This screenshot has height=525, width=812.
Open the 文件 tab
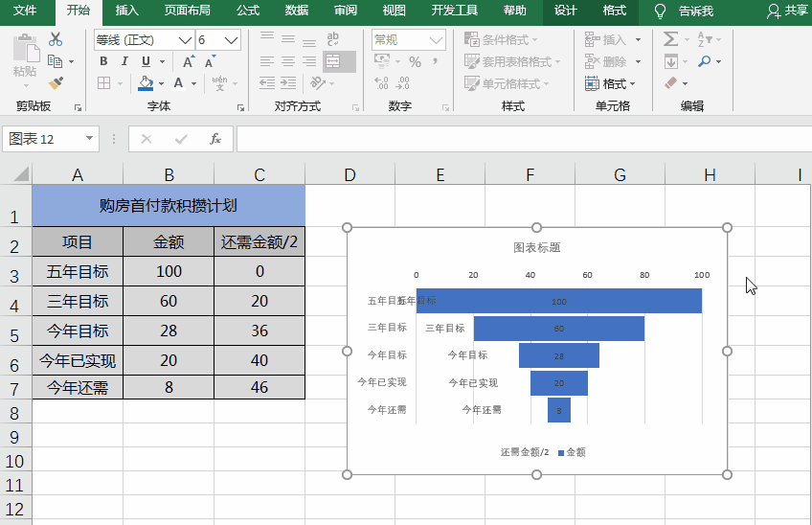tap(25, 11)
